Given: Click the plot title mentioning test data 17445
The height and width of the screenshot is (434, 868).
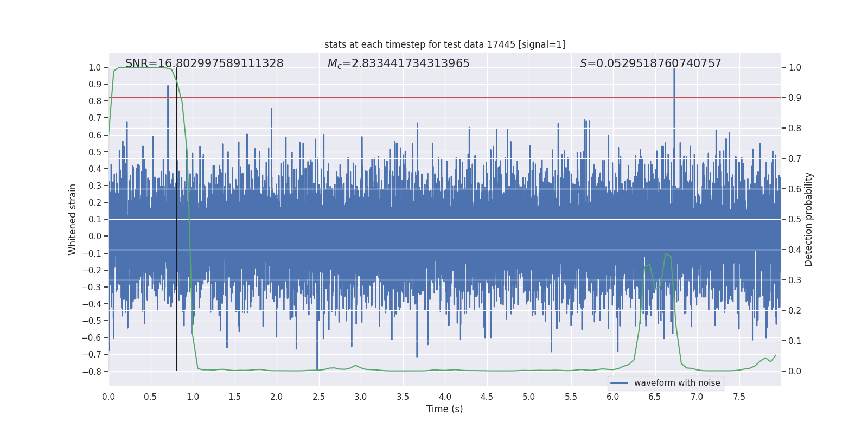Looking at the screenshot, I should [445, 44].
